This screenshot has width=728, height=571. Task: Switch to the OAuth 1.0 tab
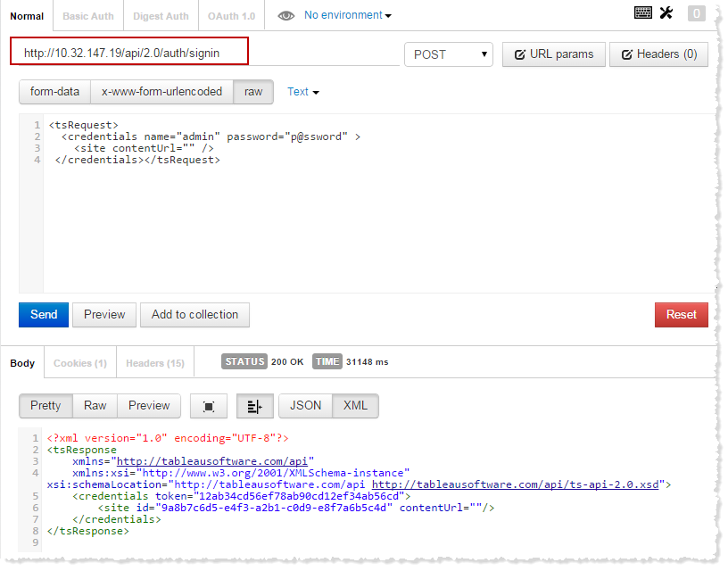[x=231, y=15]
